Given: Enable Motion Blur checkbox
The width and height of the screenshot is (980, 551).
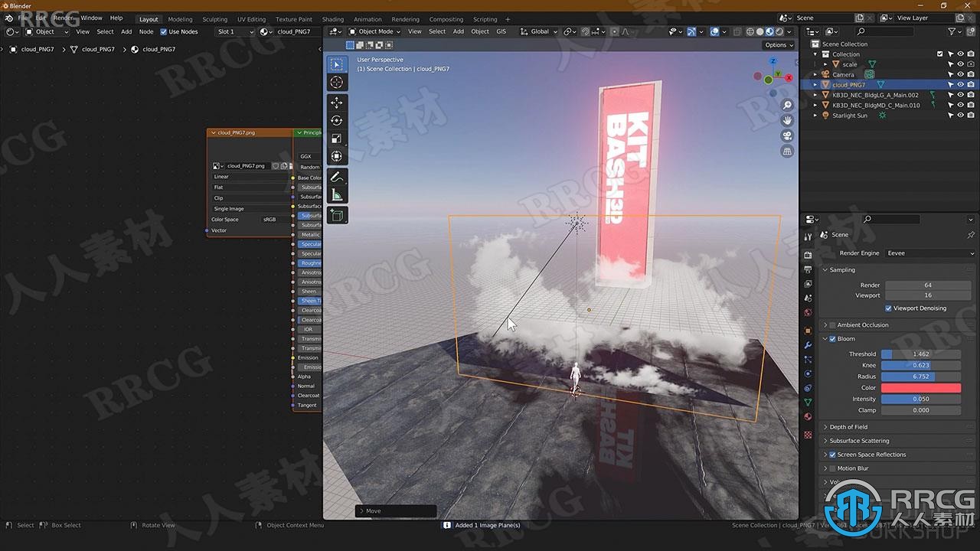Looking at the screenshot, I should [832, 468].
